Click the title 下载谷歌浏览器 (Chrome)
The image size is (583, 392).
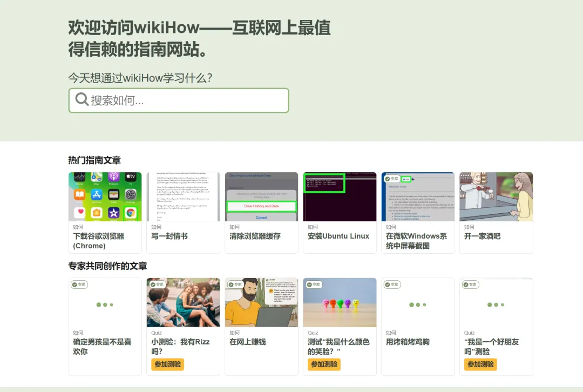[99, 241]
